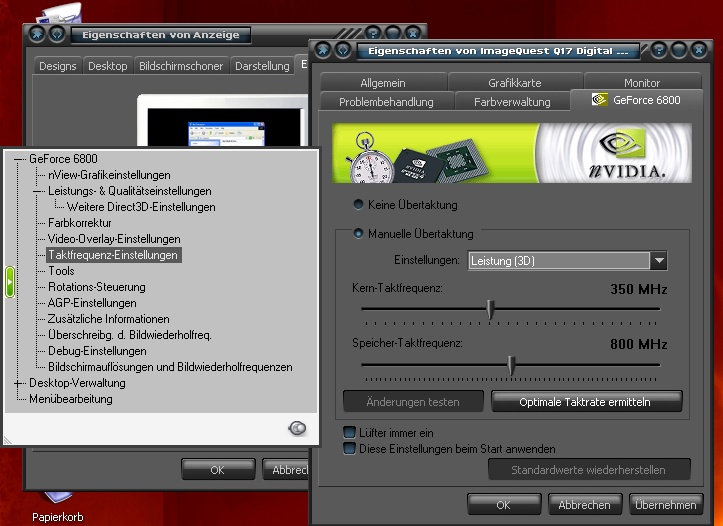Click the pin icon in the navigation tree panel
The width and height of the screenshot is (723, 526).
pyautogui.click(x=297, y=428)
